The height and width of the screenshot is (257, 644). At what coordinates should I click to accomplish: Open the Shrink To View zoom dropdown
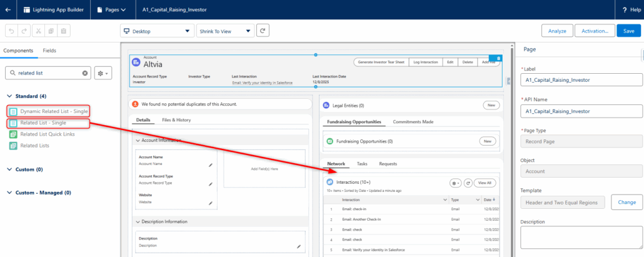click(x=225, y=31)
